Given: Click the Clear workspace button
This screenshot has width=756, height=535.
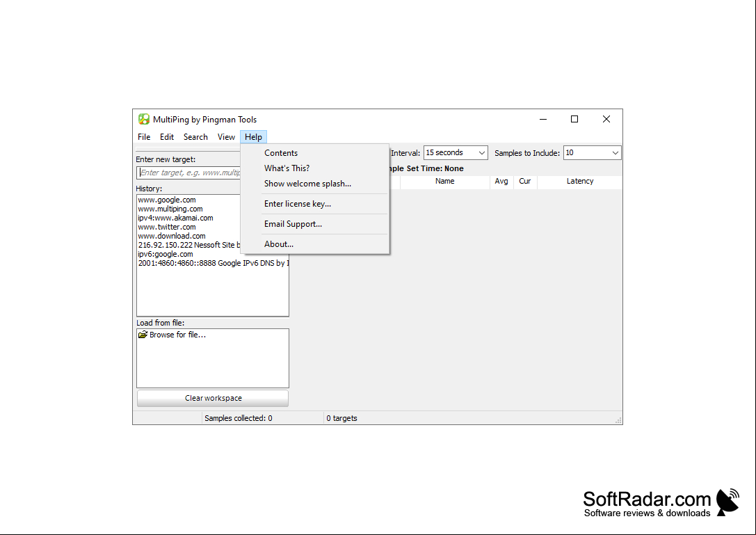Looking at the screenshot, I should (x=213, y=398).
